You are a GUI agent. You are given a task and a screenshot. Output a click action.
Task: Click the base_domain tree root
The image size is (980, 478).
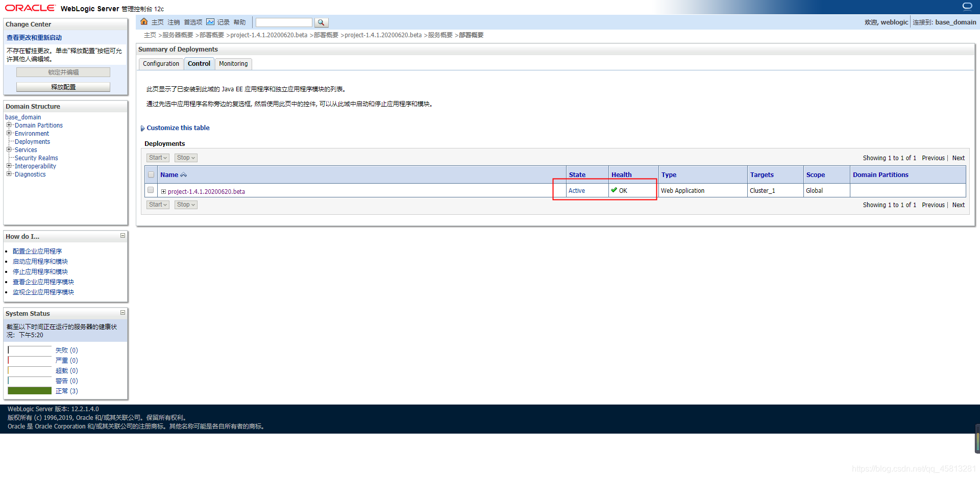[x=23, y=117]
